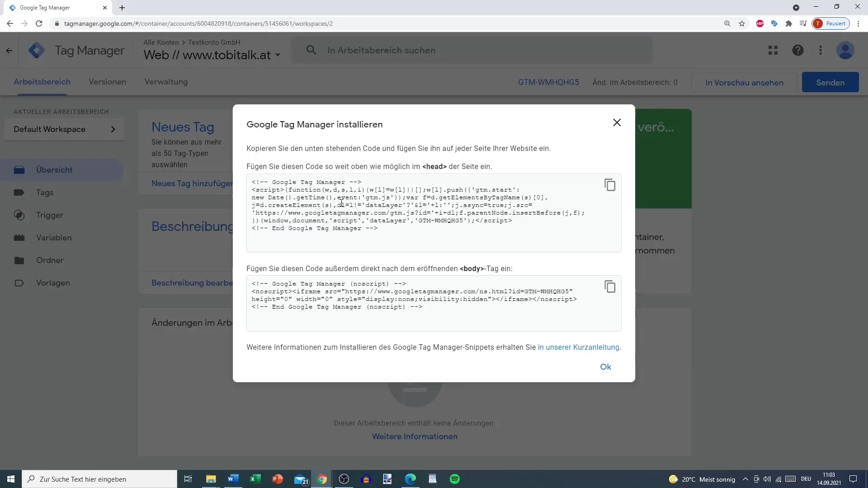The image size is (868, 488).
Task: Bookmark this page with the star icon
Action: pos(742,23)
